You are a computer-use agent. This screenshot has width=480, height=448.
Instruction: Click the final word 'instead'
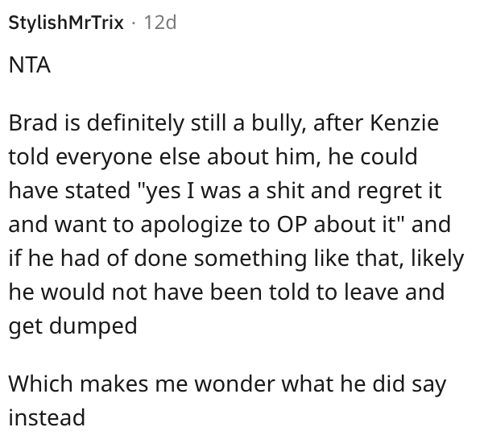(47, 417)
